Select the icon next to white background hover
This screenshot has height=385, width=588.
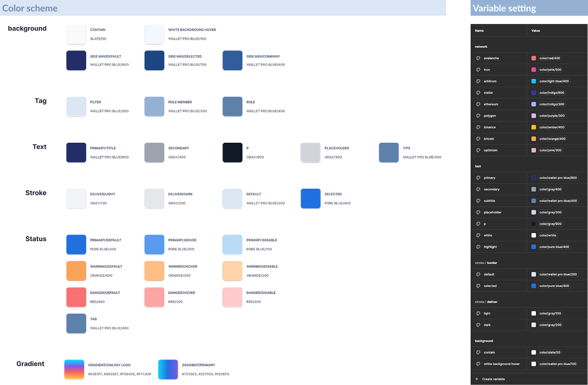click(x=478, y=364)
